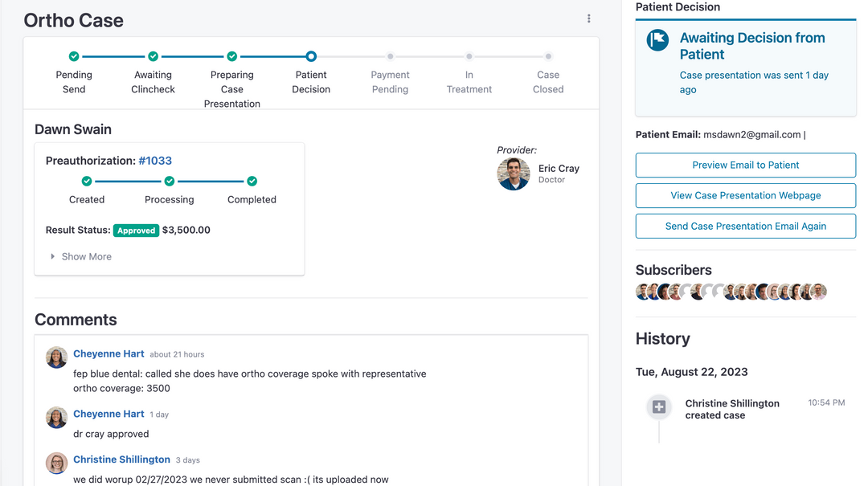Open Cheyenne Hart's profile link in first comment
Screen dimensions: 868x486
pos(108,353)
